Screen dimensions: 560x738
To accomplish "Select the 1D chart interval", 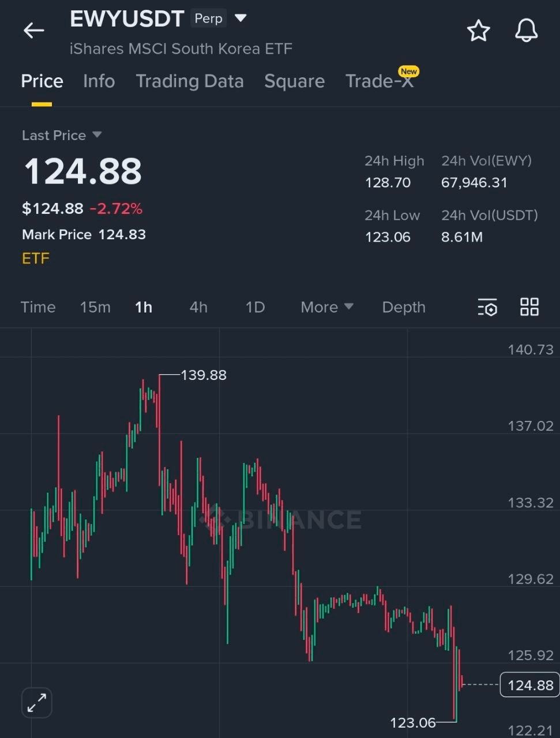I will click(255, 307).
